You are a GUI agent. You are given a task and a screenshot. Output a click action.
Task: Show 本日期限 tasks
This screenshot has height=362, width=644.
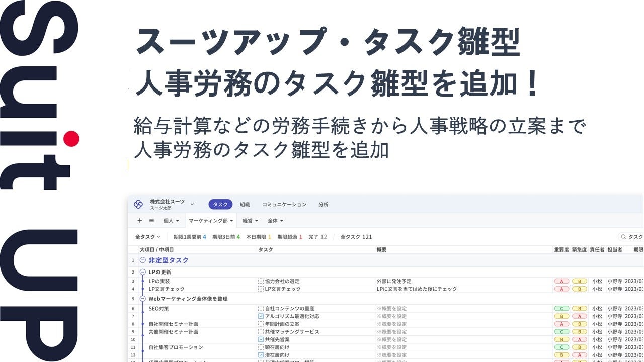pos(259,237)
